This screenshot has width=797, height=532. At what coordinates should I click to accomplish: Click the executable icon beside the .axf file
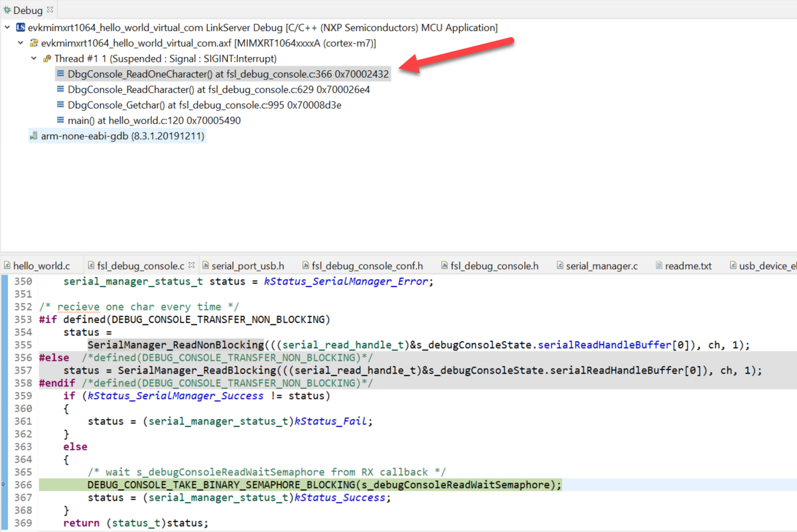click(33, 42)
